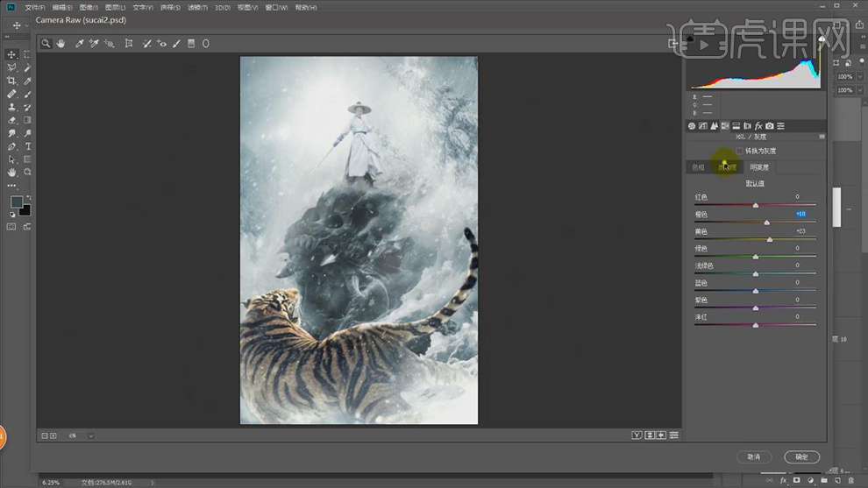Open the preview preferences menu at bottom right
The image size is (868, 488).
click(674, 435)
